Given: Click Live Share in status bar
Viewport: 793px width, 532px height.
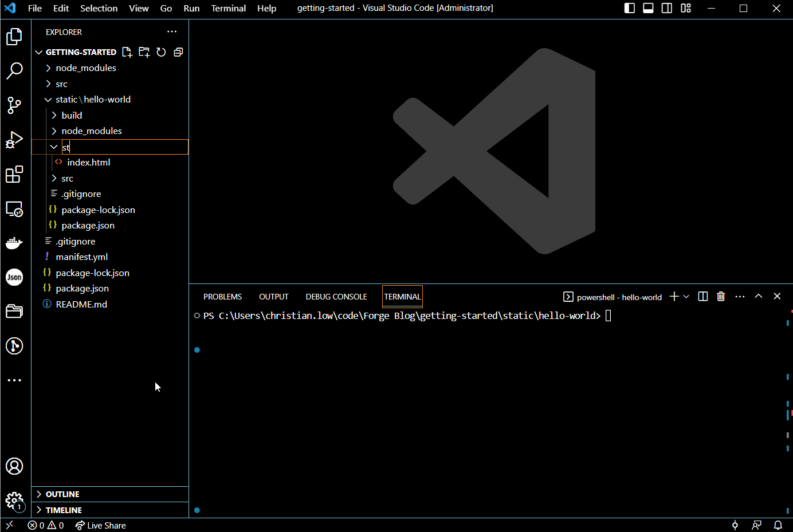Looking at the screenshot, I should 101,525.
